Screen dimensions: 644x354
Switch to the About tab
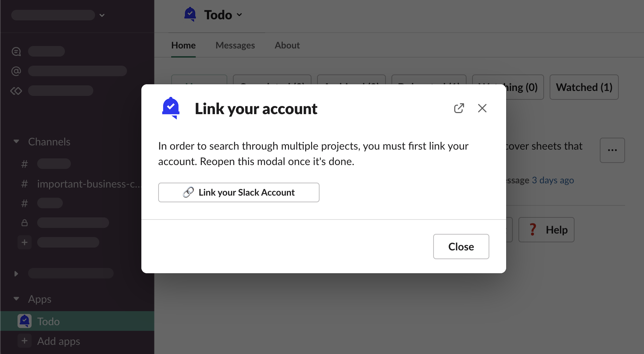tap(287, 45)
